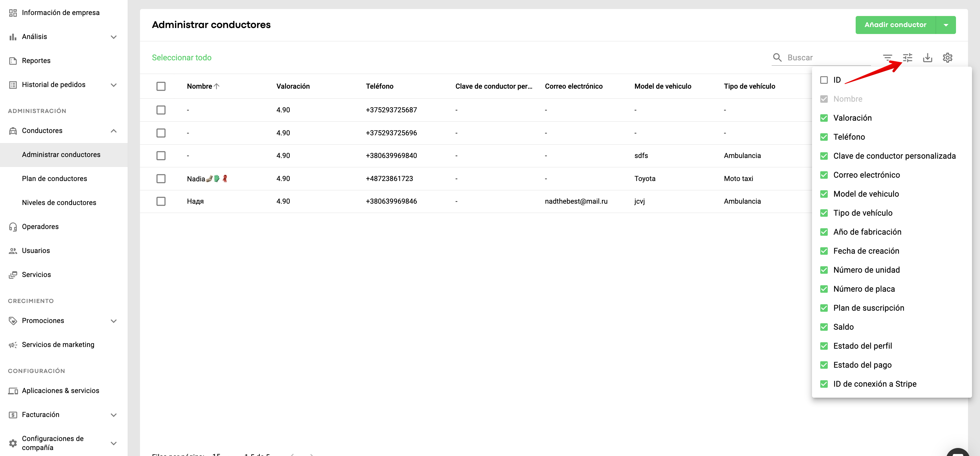Click the Servicios de marketing megaphone icon

pyautogui.click(x=13, y=345)
